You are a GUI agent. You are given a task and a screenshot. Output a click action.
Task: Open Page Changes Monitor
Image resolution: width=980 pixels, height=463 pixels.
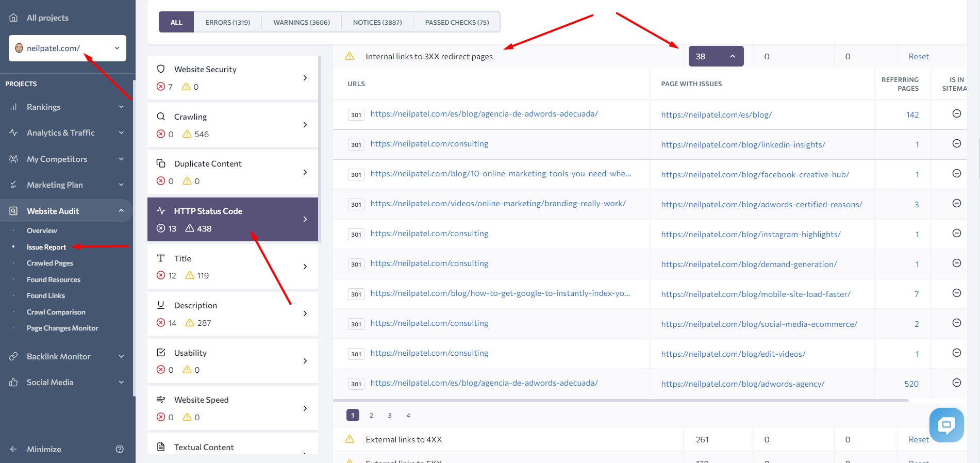[62, 328]
